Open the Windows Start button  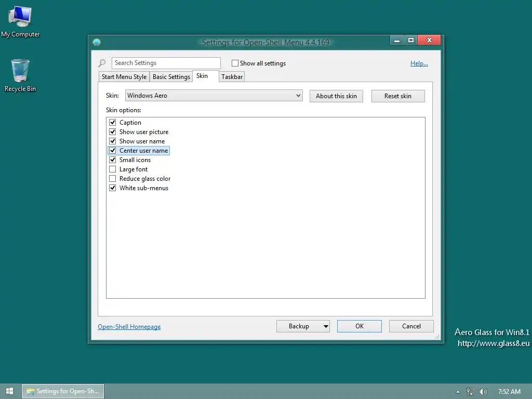9,391
